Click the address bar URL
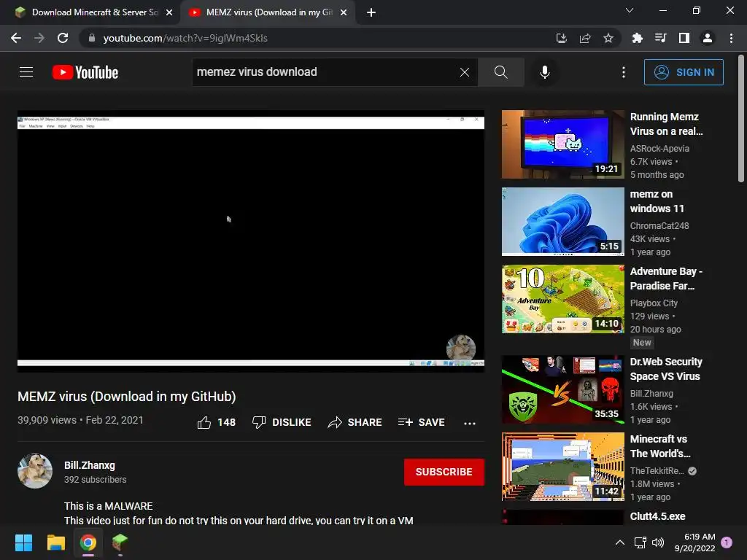This screenshot has height=560, width=747. 185,38
